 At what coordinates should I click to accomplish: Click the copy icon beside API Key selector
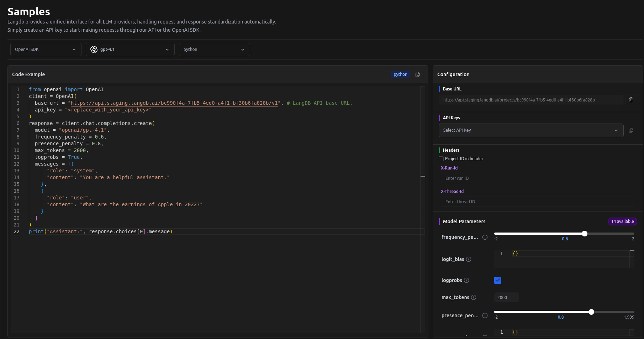(x=631, y=130)
